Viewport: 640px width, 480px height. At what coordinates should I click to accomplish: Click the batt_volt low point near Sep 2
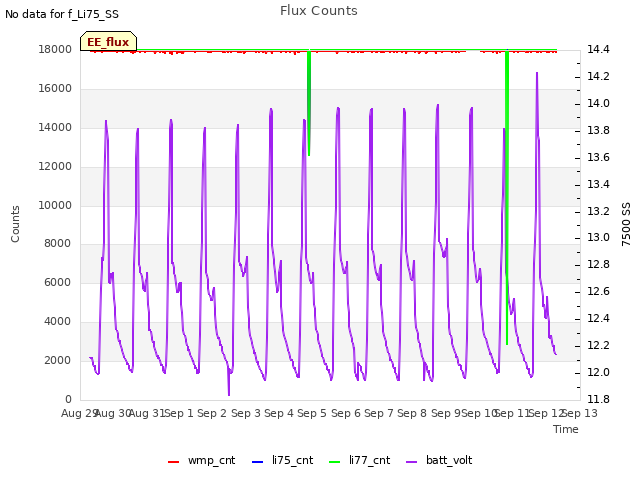pyautogui.click(x=229, y=395)
